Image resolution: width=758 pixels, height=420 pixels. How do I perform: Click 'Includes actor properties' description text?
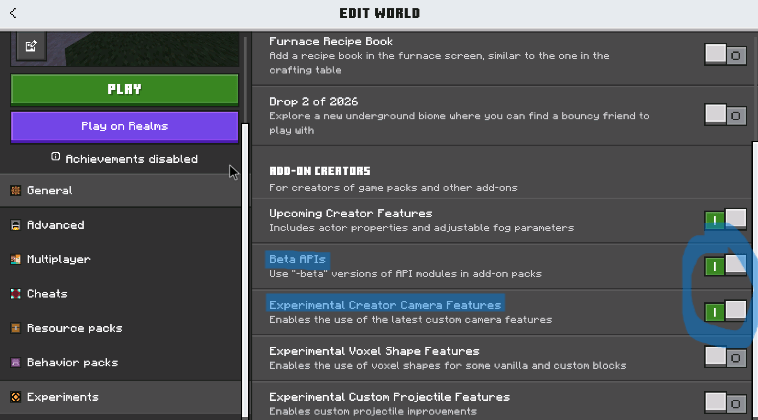(x=422, y=228)
